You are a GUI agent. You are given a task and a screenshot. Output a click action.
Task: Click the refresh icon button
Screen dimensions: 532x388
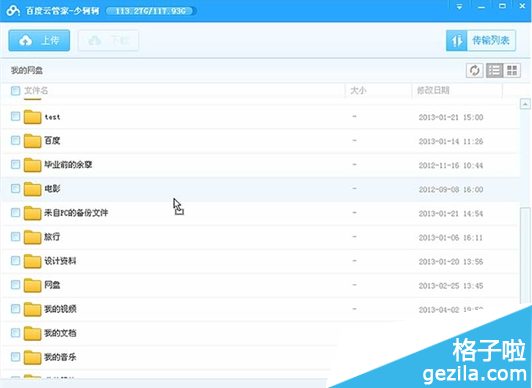pyautogui.click(x=474, y=71)
